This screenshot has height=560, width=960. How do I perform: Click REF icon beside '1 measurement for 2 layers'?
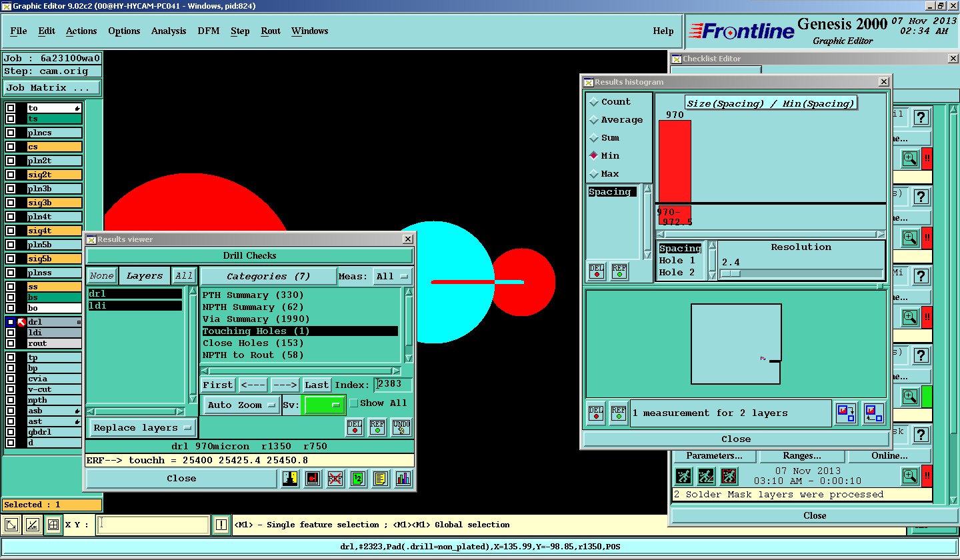coord(619,413)
